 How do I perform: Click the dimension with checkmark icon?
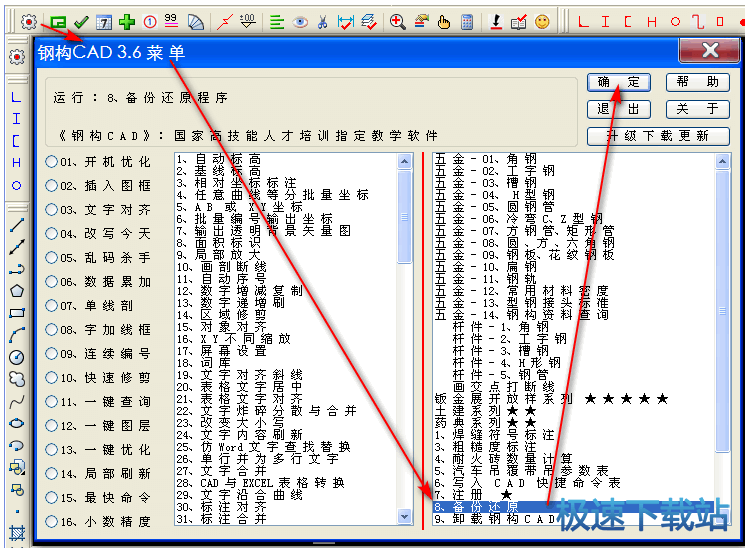(x=345, y=22)
